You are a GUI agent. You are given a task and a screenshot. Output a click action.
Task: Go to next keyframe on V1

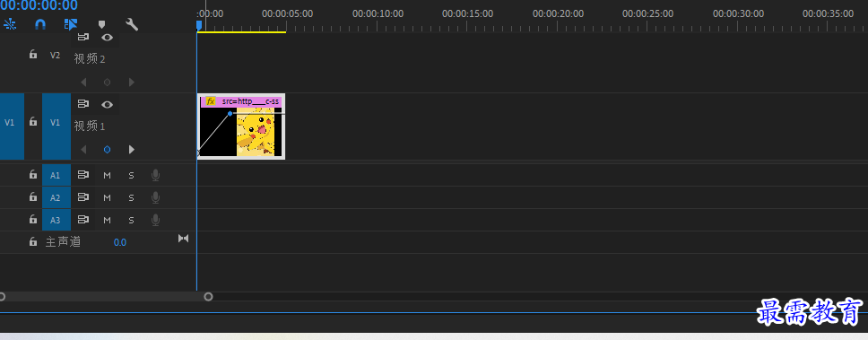pos(131,150)
